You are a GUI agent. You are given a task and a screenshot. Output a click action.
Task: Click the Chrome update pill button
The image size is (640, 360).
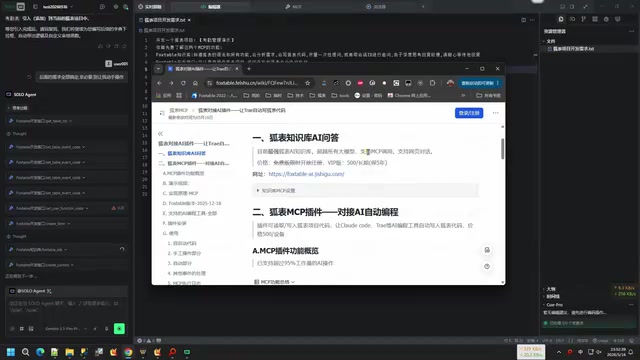(x=480, y=83)
